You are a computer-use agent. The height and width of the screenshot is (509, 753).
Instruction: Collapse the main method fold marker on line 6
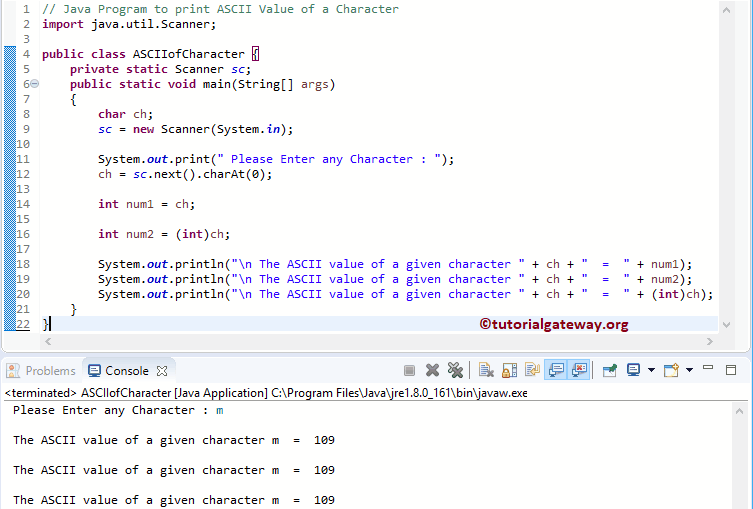(x=34, y=84)
